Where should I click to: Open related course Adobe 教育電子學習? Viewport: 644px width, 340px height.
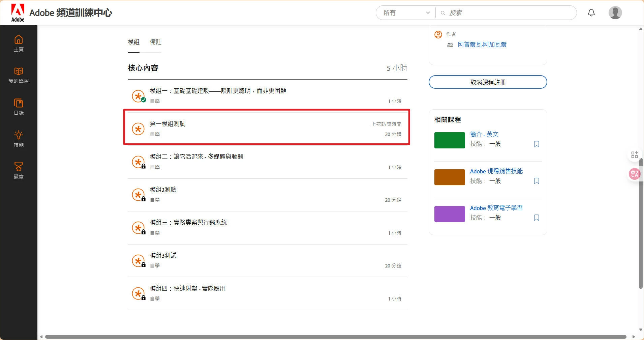point(496,208)
